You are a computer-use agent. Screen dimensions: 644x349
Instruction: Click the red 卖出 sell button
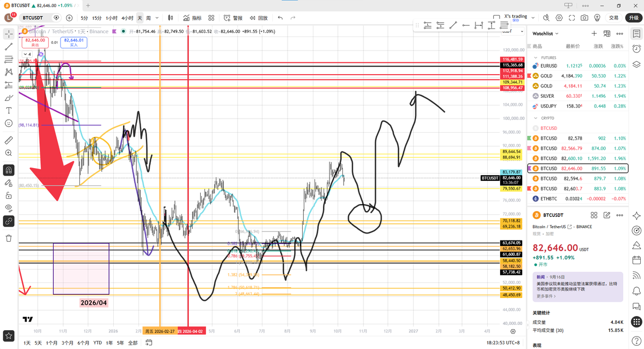click(34, 42)
